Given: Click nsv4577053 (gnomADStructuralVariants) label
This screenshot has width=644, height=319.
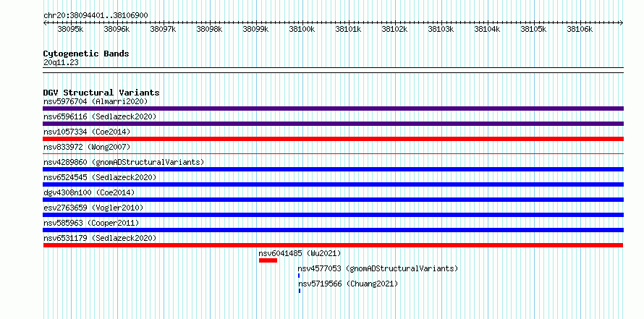Looking at the screenshot, I should 378,268.
